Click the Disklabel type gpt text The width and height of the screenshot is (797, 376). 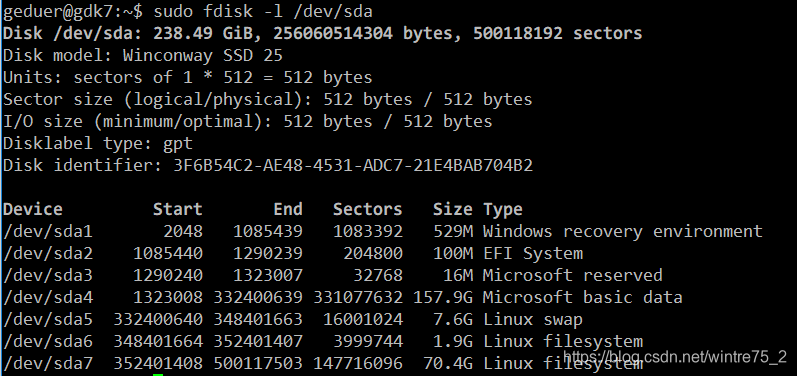98,144
